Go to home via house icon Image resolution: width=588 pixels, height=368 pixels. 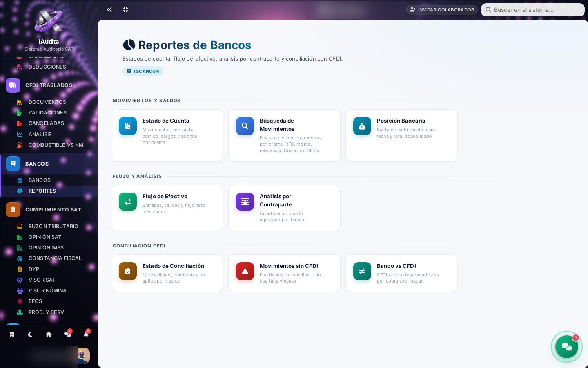coord(49,334)
